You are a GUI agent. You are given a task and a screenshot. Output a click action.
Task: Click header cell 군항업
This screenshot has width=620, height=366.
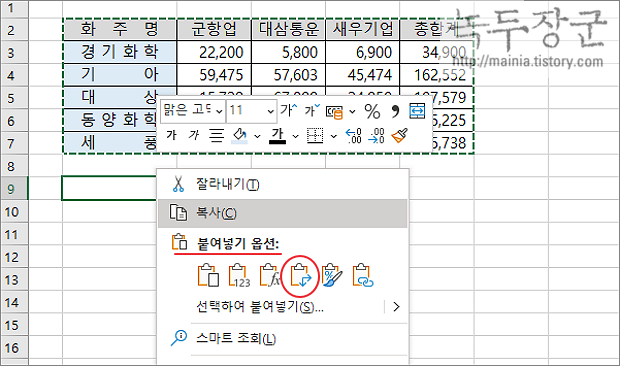tap(214, 30)
